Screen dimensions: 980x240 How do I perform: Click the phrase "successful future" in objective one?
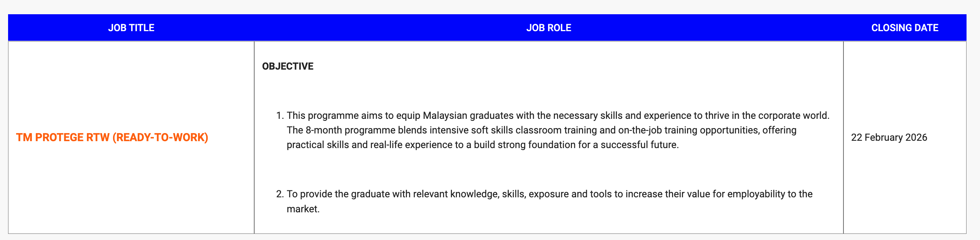638,145
